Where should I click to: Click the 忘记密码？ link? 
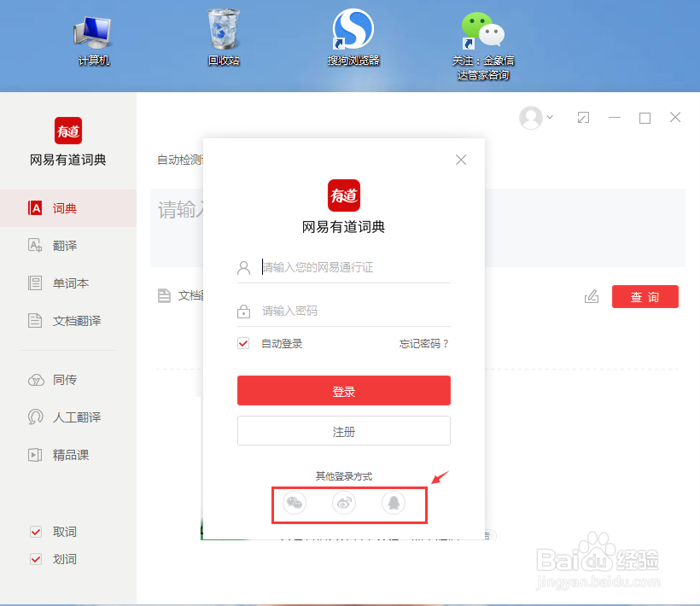[424, 344]
